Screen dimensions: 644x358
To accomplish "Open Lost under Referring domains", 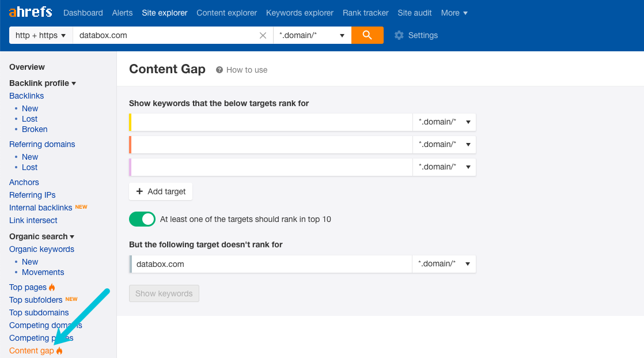I will (x=29, y=167).
